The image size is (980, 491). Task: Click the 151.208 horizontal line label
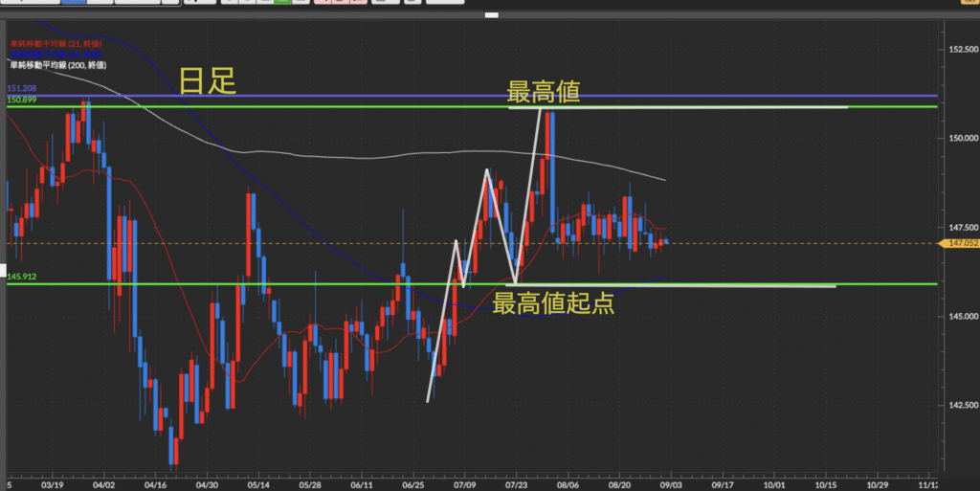pyautogui.click(x=22, y=89)
